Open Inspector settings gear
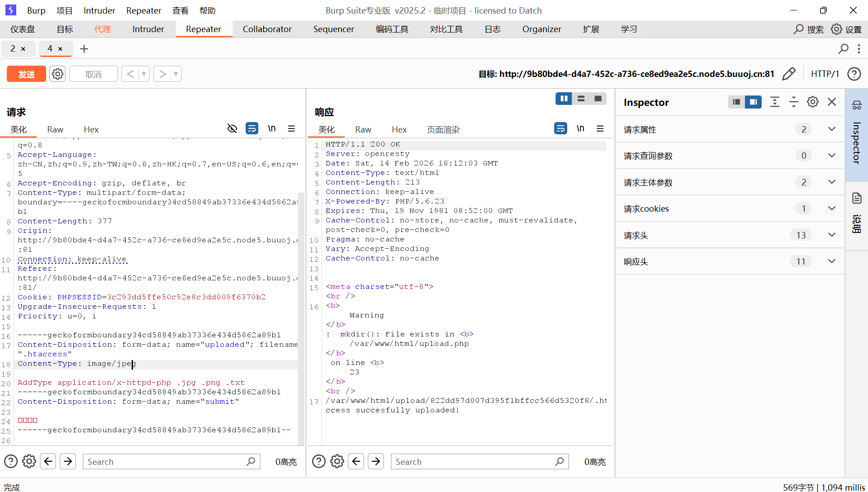 [x=813, y=102]
